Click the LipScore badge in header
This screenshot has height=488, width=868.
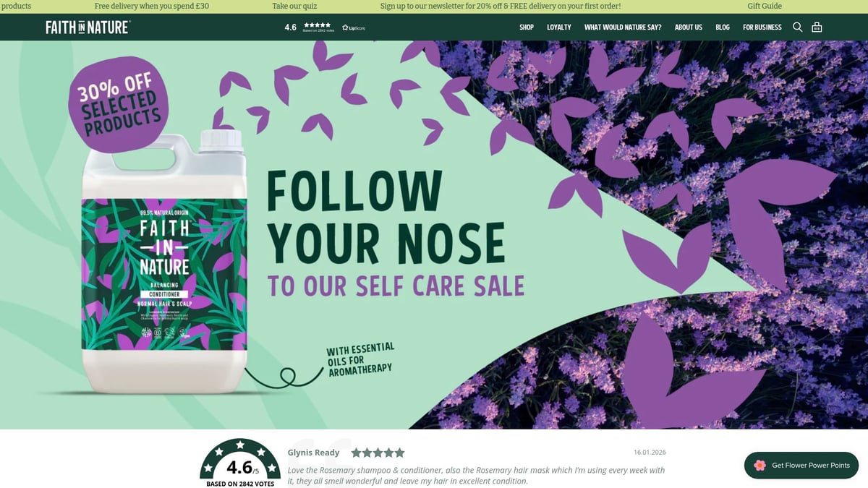354,27
